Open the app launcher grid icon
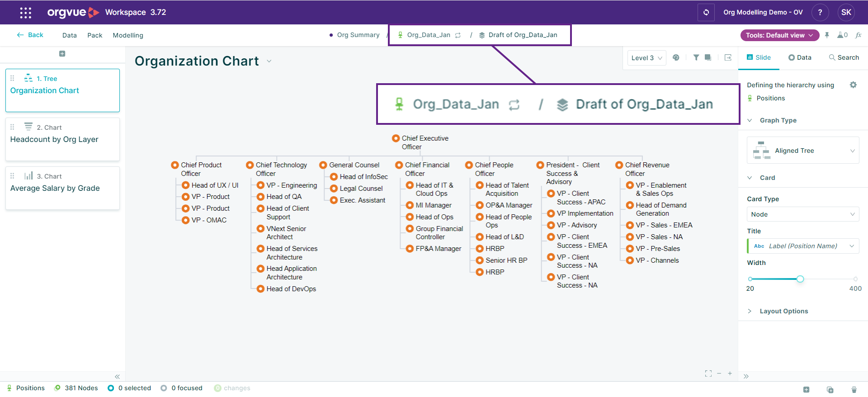868x397 pixels. [x=26, y=13]
